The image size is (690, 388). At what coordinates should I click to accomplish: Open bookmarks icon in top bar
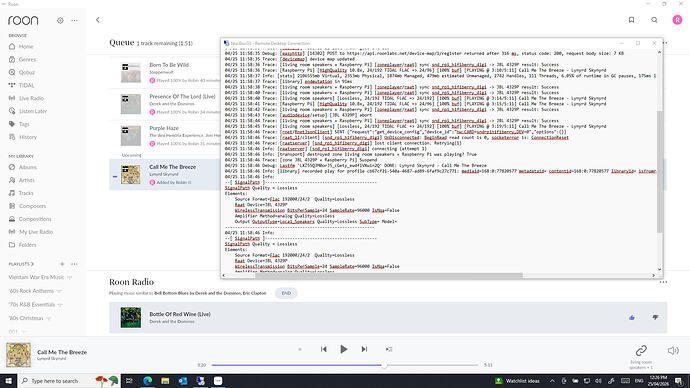click(631, 20)
